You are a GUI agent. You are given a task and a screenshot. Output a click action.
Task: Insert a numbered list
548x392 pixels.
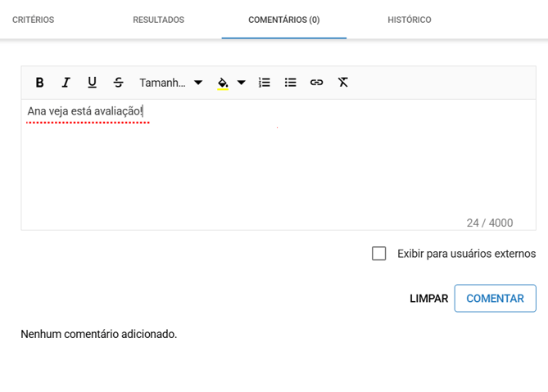coord(264,83)
